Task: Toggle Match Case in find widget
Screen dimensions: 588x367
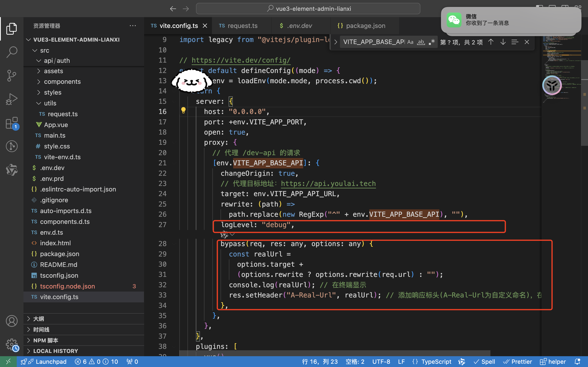Action: 410,42
